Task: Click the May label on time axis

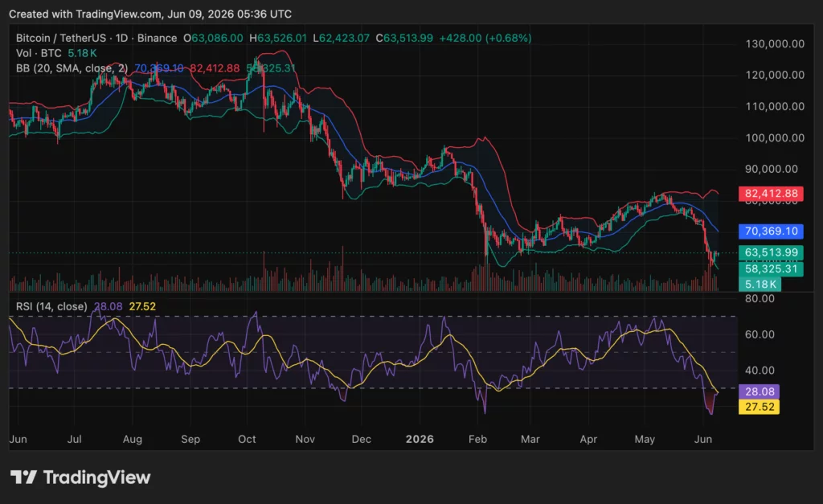Action: point(645,439)
